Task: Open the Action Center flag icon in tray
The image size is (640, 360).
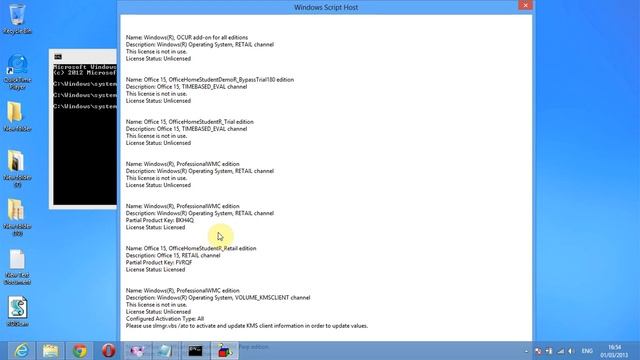Action: click(x=538, y=351)
